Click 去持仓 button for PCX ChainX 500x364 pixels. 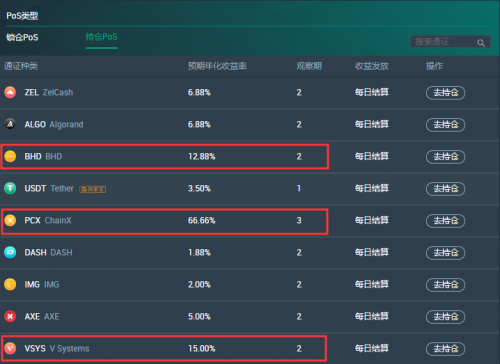[x=445, y=221]
